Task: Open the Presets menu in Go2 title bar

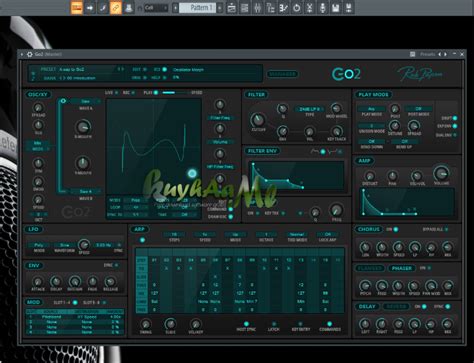Action: point(428,54)
